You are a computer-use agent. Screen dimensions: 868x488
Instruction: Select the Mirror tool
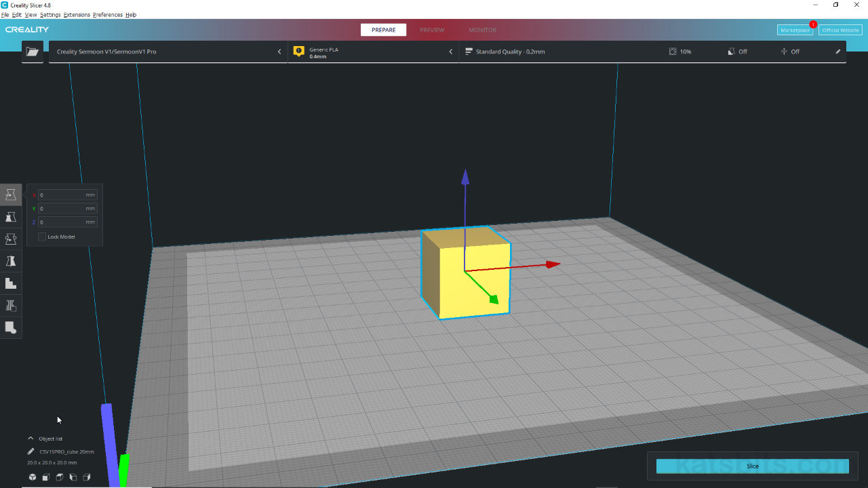pyautogui.click(x=11, y=262)
